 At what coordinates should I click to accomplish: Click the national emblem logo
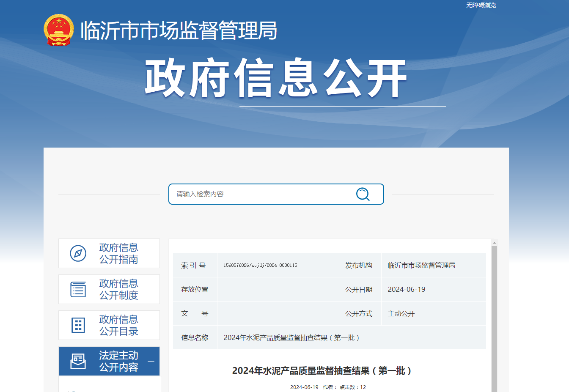coord(59,30)
